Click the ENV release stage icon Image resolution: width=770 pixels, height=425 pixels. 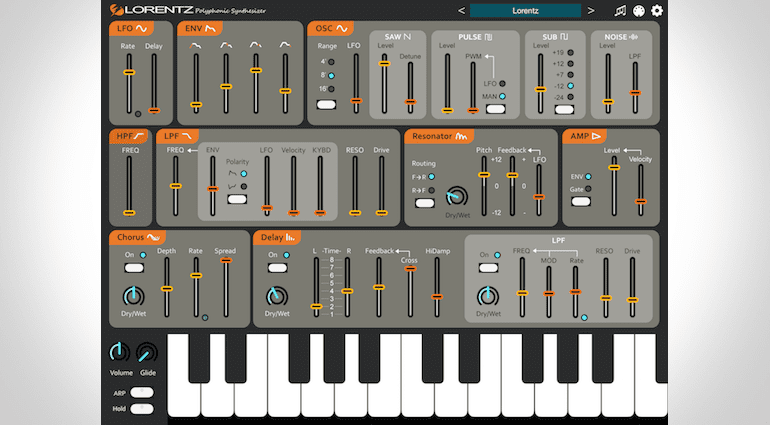[285, 45]
